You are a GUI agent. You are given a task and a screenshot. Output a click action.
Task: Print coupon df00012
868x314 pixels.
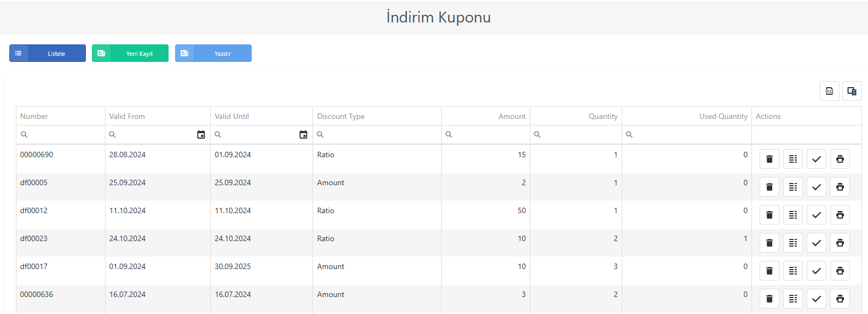[x=840, y=215]
